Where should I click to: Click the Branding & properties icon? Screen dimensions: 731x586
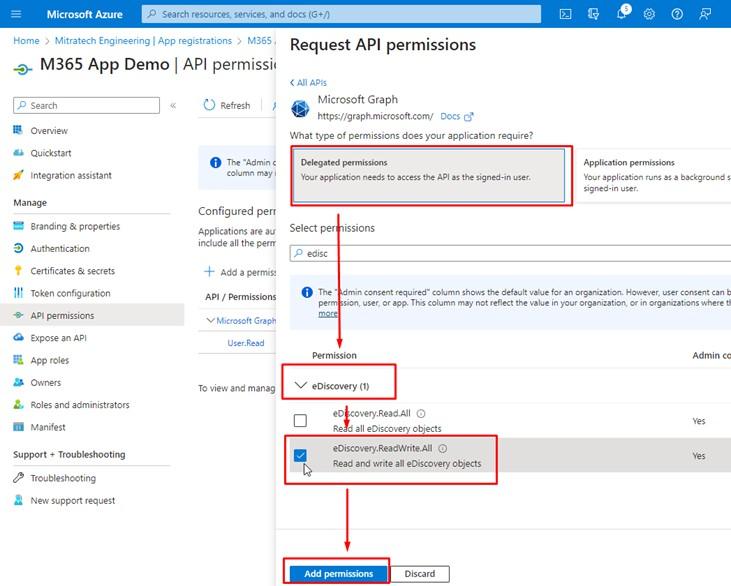click(18, 226)
